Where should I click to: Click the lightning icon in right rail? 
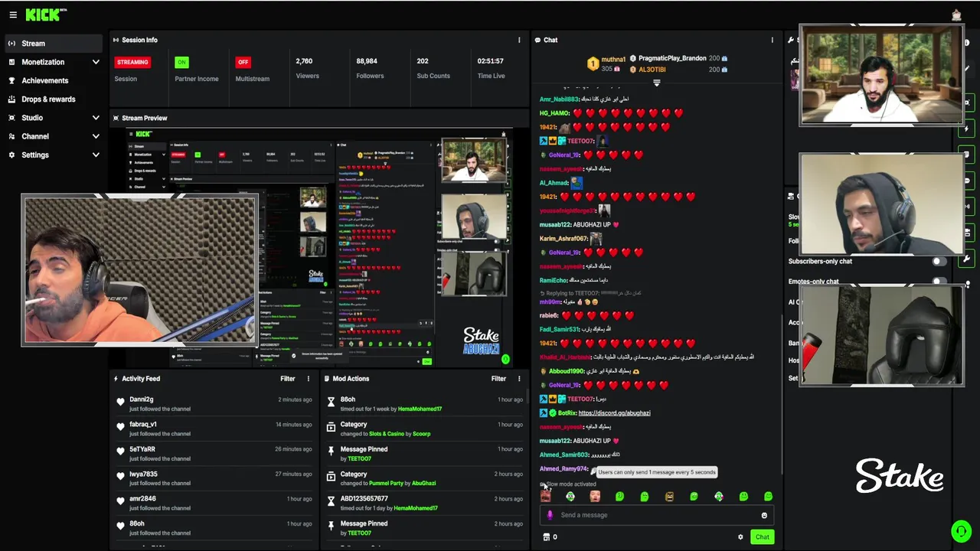[x=968, y=129]
